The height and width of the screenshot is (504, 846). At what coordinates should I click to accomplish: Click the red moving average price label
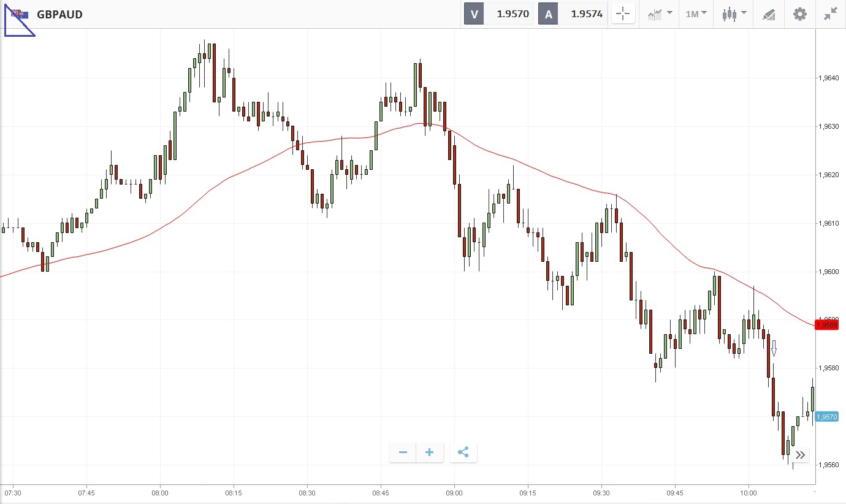(826, 325)
